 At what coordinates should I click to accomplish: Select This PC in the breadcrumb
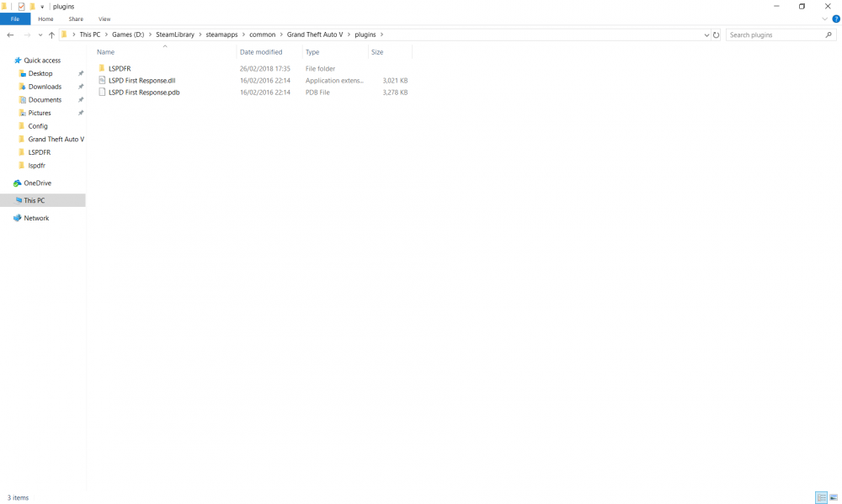[90, 34]
